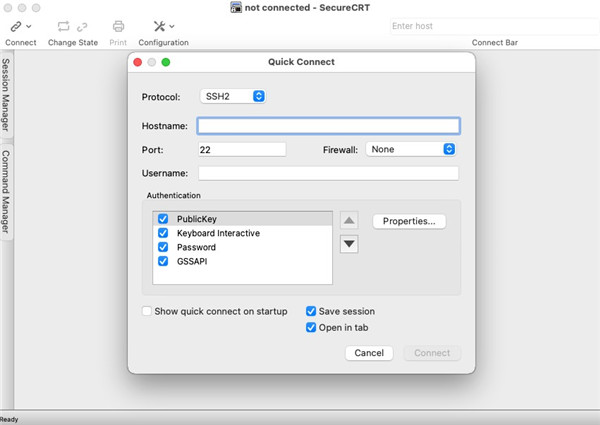
Task: Toggle the Open in tab checkbox
Action: click(311, 327)
